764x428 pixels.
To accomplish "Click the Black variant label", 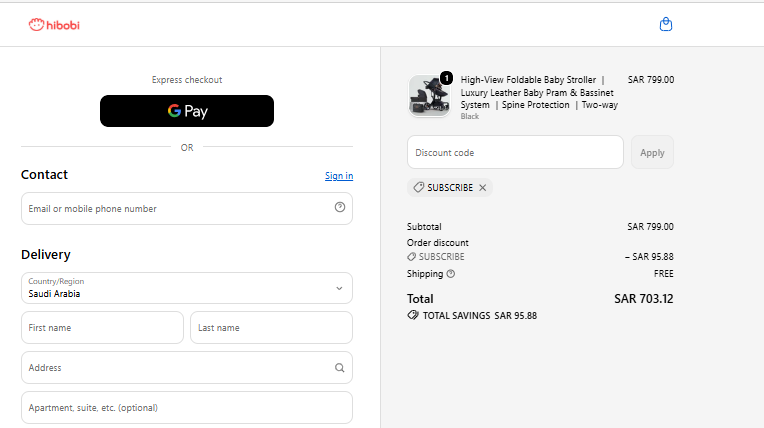I will pyautogui.click(x=470, y=117).
